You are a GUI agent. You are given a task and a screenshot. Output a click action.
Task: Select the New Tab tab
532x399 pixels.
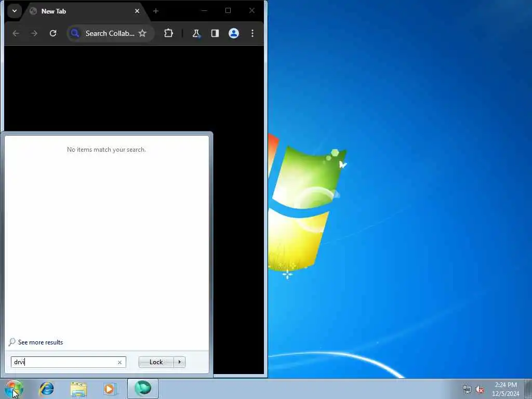coord(84,11)
